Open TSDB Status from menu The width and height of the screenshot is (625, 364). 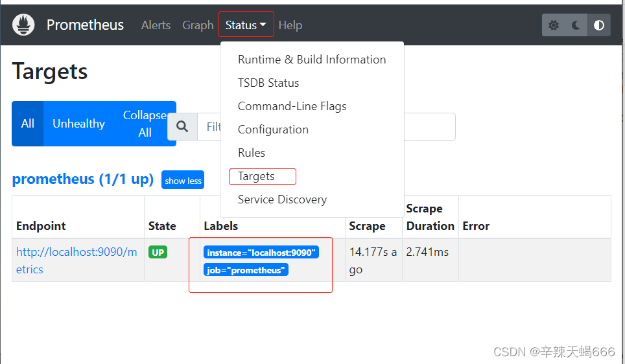tap(268, 83)
